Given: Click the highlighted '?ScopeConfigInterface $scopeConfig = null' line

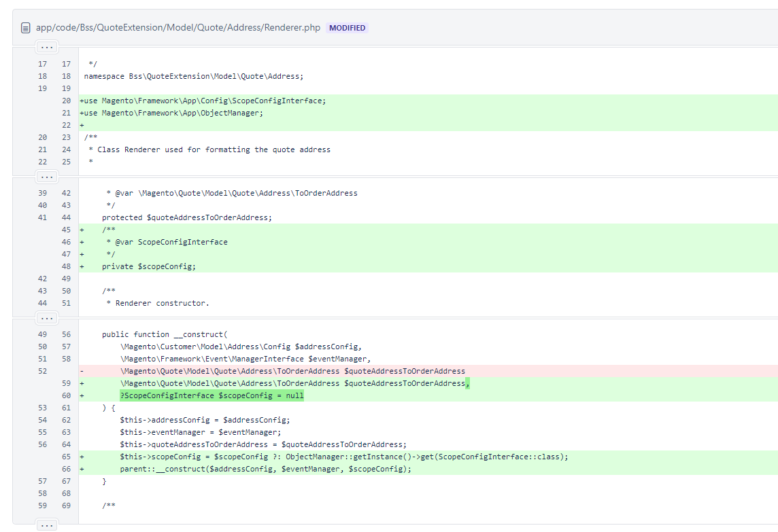Looking at the screenshot, I should (212, 395).
